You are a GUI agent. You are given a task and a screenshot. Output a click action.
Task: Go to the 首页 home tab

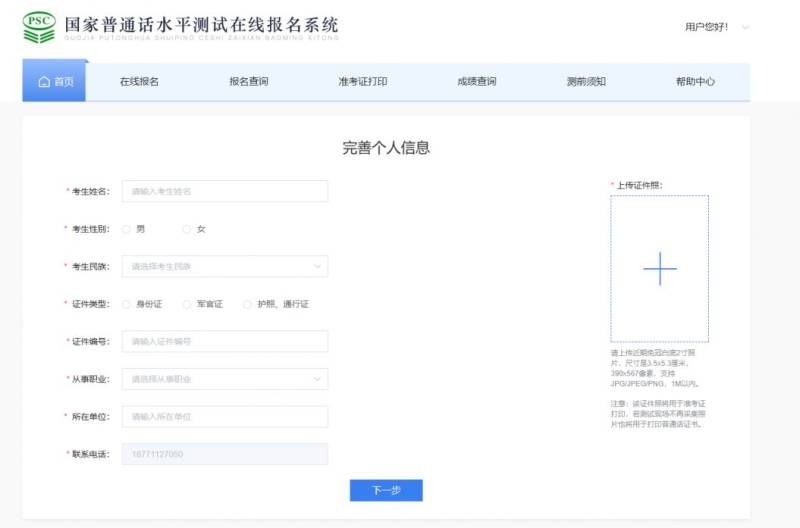pos(55,82)
